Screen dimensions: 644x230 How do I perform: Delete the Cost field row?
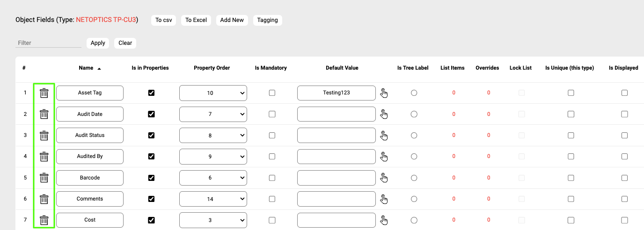pyautogui.click(x=44, y=220)
